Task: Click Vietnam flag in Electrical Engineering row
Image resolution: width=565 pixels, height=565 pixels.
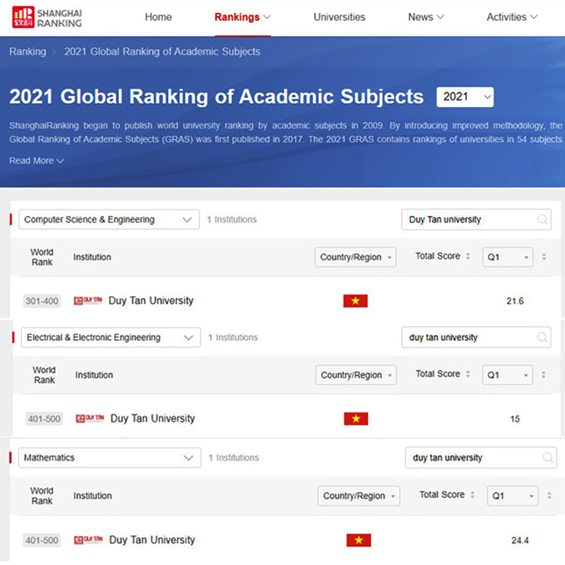Action: point(356,418)
